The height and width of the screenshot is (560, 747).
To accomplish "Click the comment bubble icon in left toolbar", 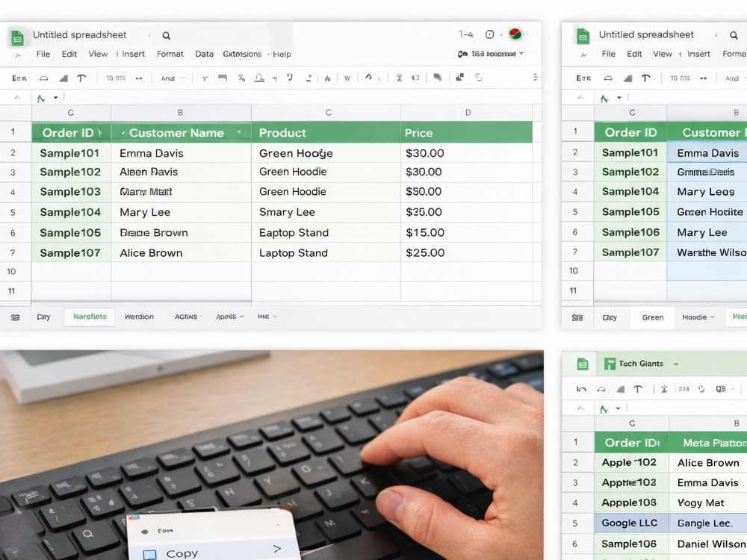I will pos(437,77).
